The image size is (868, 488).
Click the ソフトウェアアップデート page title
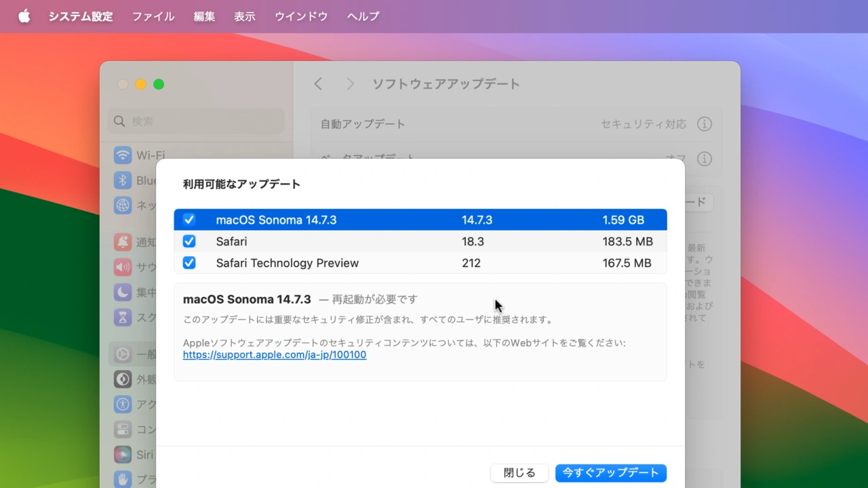[446, 84]
